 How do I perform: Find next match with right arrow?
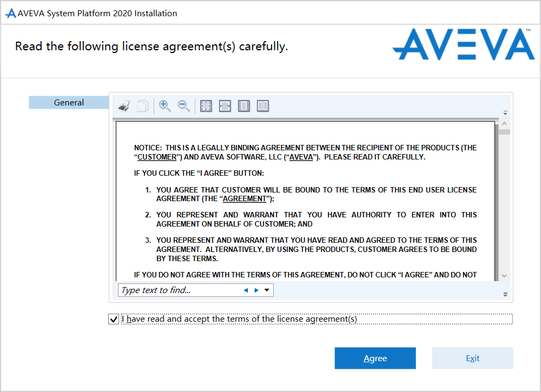point(256,290)
